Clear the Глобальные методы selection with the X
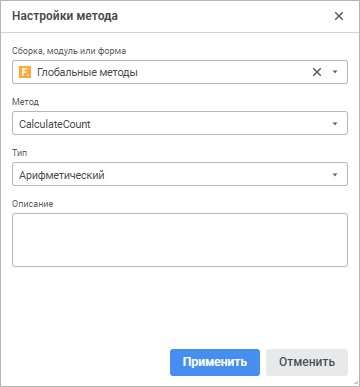This screenshot has width=360, height=387. (x=317, y=72)
